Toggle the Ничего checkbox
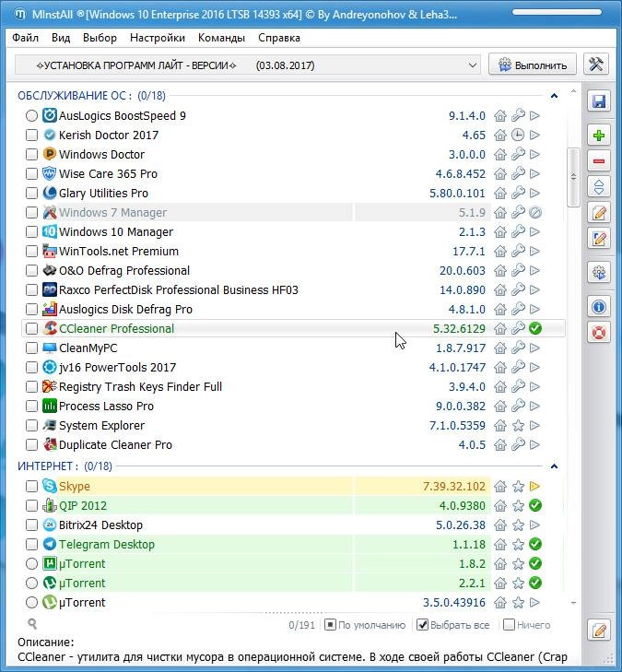Image resolution: width=622 pixels, height=672 pixels. [509, 625]
